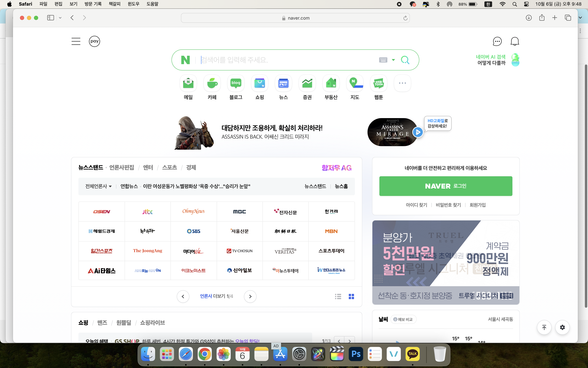Image resolution: width=588 pixels, height=368 pixels.
Task: Select the 경제 news tab
Action: [x=191, y=168]
